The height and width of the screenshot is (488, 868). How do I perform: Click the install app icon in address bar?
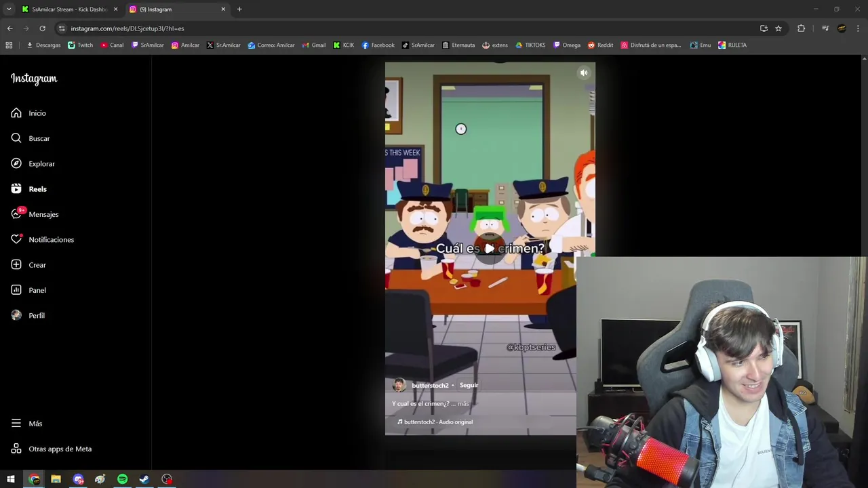point(764,28)
